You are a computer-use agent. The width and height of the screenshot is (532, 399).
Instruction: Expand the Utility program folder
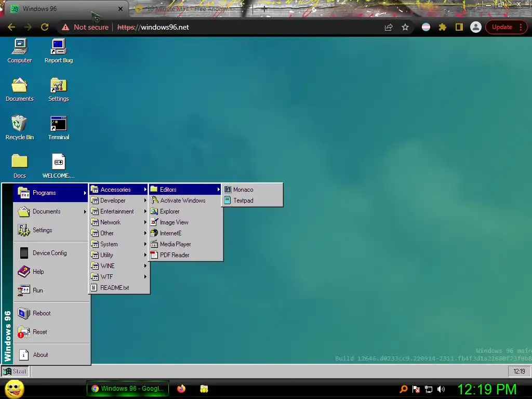pos(119,255)
